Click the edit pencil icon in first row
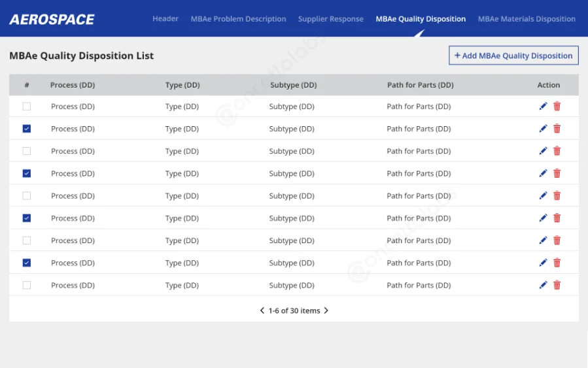588x368 pixels. coord(543,107)
